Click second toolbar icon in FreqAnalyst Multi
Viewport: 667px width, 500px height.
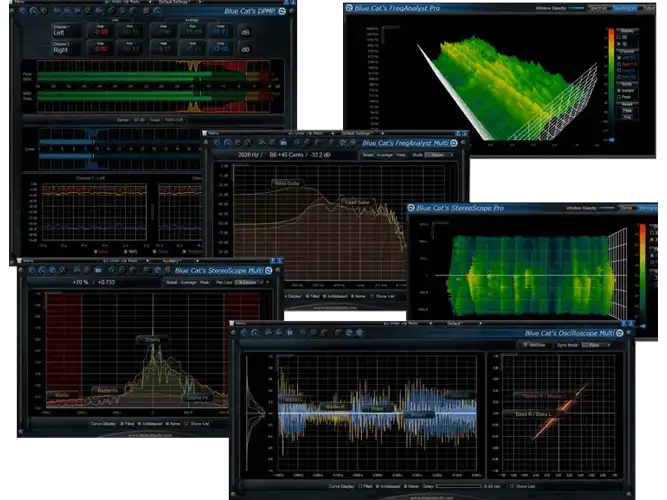pyautogui.click(x=228, y=143)
